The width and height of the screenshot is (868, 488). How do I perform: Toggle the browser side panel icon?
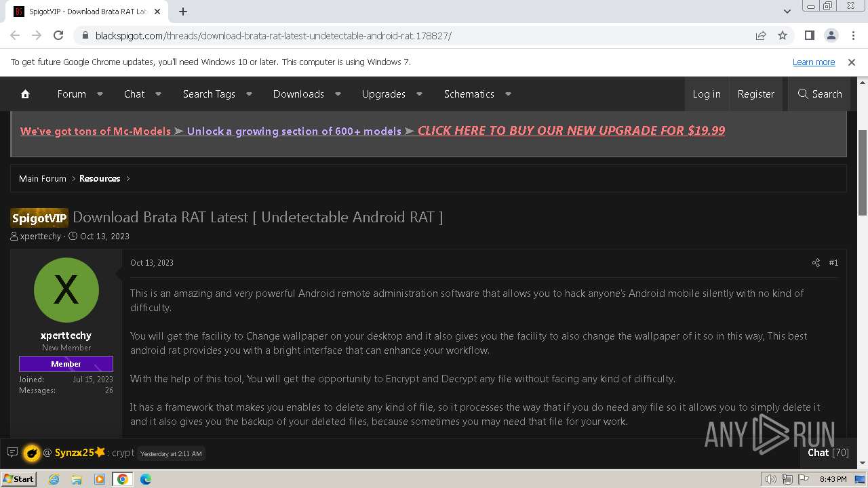tap(809, 35)
